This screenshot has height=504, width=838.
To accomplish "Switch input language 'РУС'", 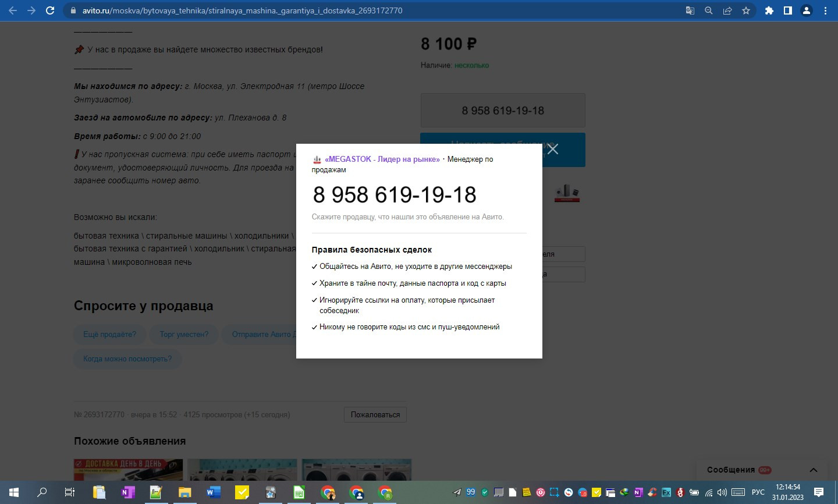I will 758,492.
